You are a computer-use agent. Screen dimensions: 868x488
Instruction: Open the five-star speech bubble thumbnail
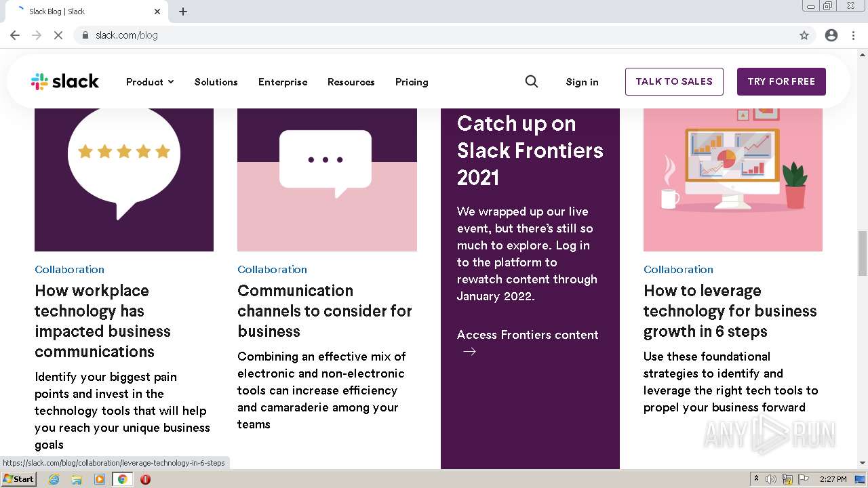[x=124, y=180]
